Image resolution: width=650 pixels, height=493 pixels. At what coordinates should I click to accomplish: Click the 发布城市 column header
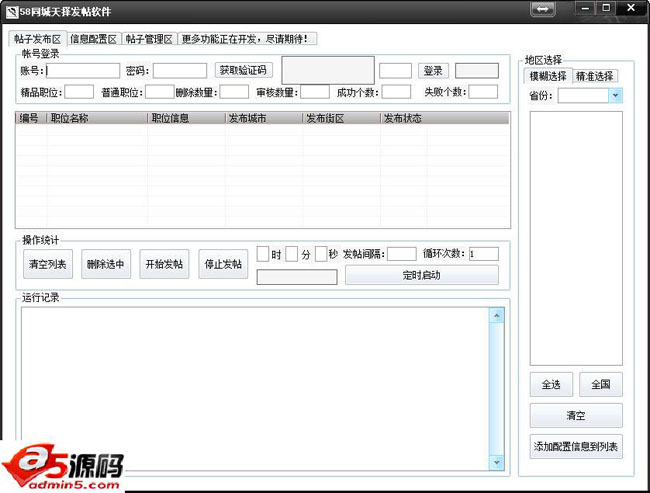[x=264, y=118]
